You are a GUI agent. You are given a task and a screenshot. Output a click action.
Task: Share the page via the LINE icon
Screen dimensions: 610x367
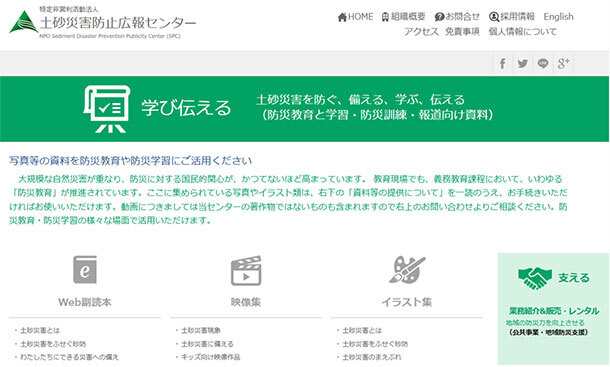click(x=543, y=63)
